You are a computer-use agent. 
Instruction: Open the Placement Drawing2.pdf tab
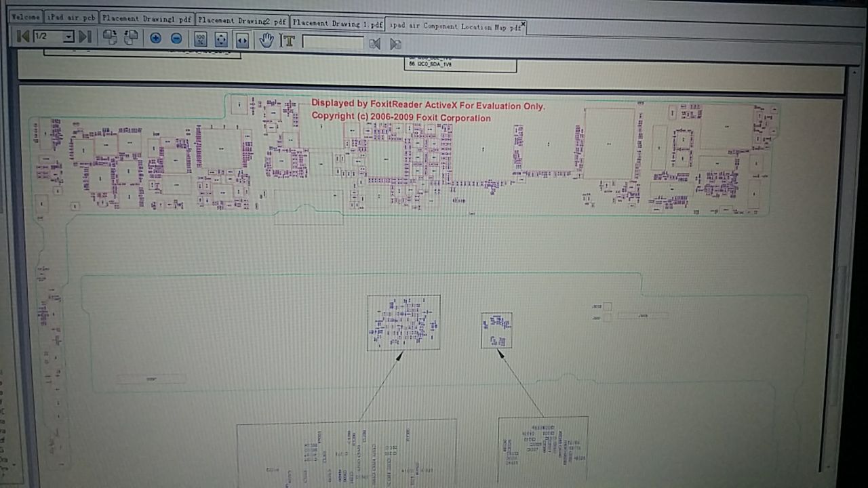(x=242, y=21)
